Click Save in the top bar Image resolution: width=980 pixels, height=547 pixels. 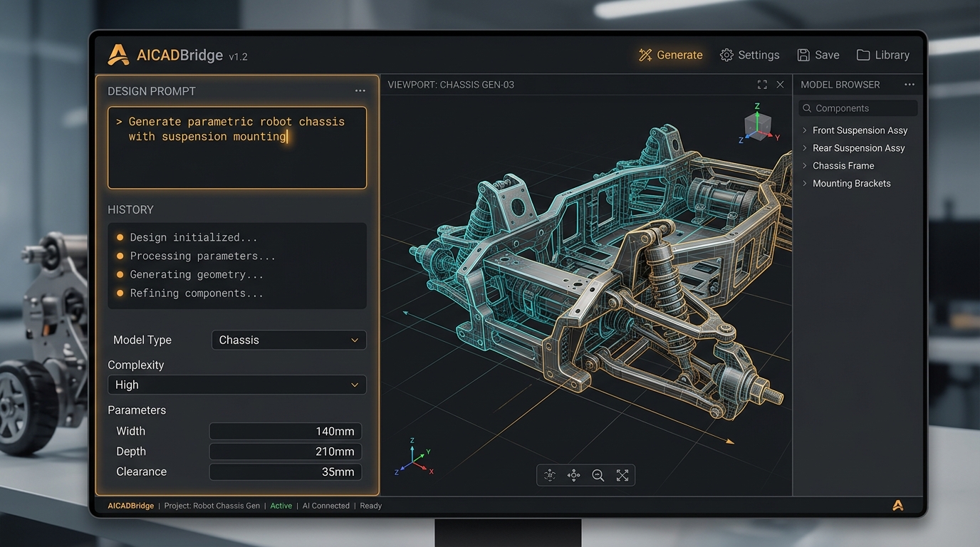pyautogui.click(x=818, y=55)
